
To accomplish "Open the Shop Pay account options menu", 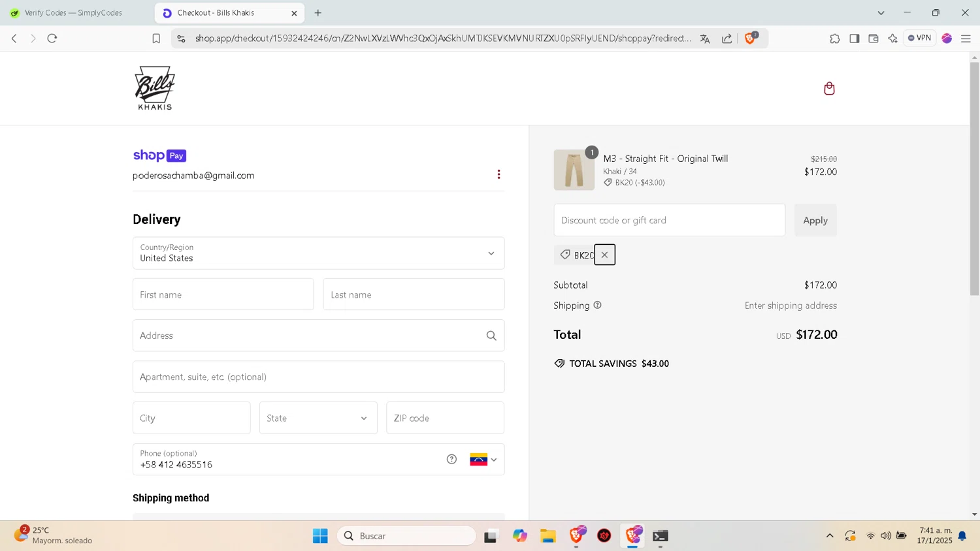I will click(498, 174).
